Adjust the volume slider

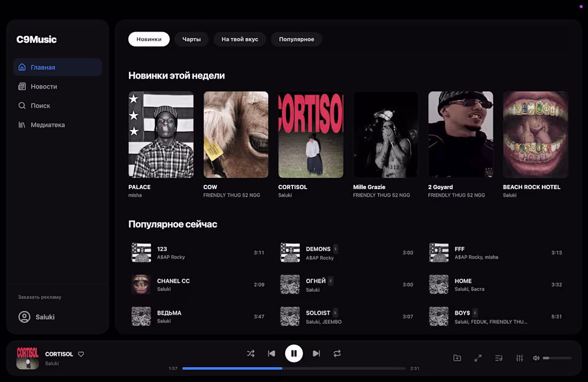[x=557, y=358]
